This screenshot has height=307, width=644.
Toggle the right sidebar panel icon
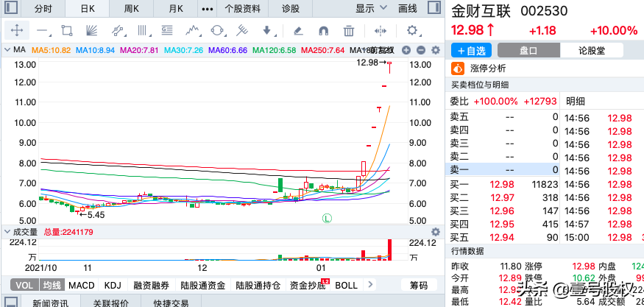pos(434,8)
